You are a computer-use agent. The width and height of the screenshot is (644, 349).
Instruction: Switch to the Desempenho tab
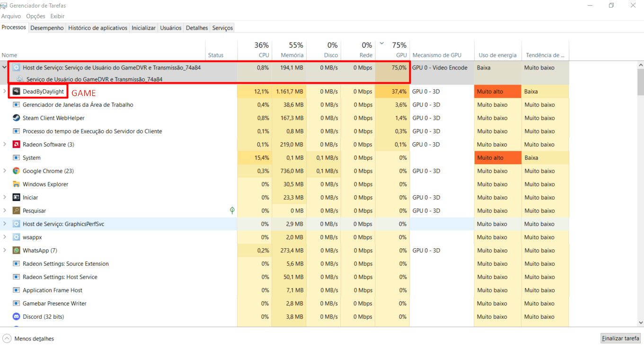(47, 28)
